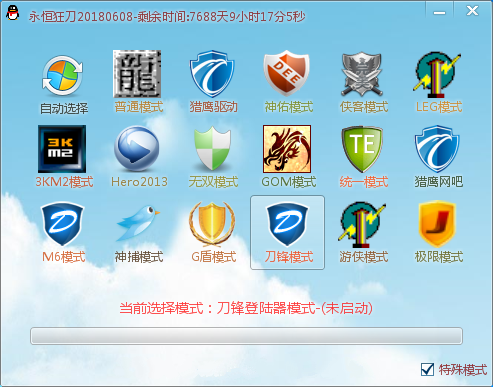Select the 神捕模式 blue bird icon
The width and height of the screenshot is (493, 387).
pyautogui.click(x=137, y=223)
